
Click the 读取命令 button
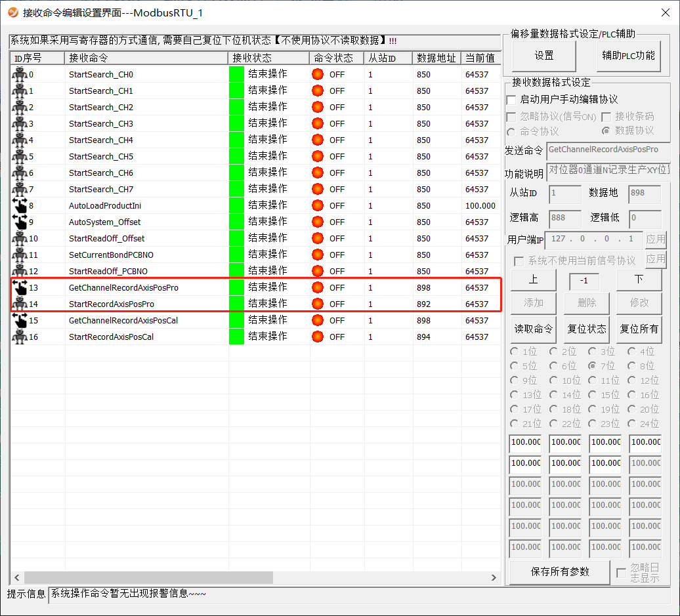(533, 329)
